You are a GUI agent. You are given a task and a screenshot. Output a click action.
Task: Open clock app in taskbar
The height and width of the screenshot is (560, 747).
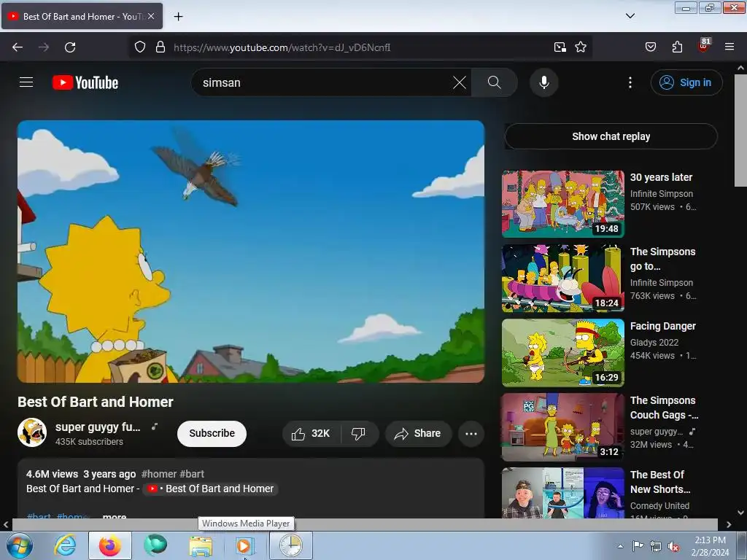pos(290,545)
